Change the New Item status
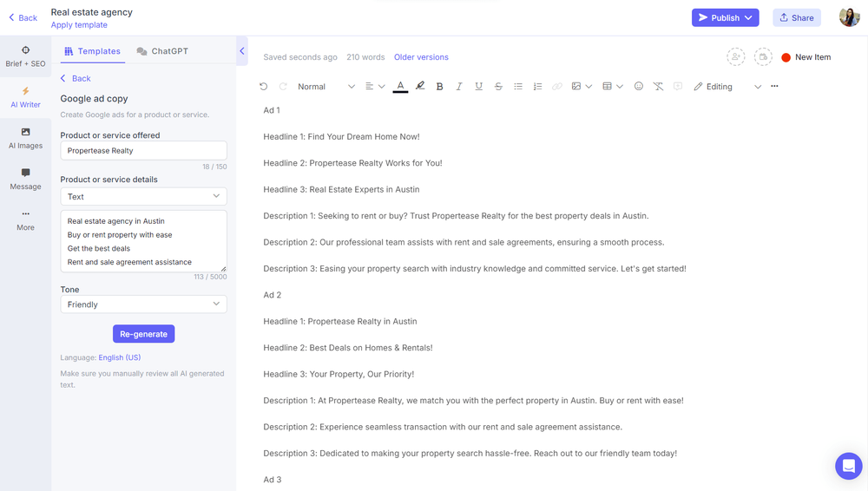 [806, 57]
